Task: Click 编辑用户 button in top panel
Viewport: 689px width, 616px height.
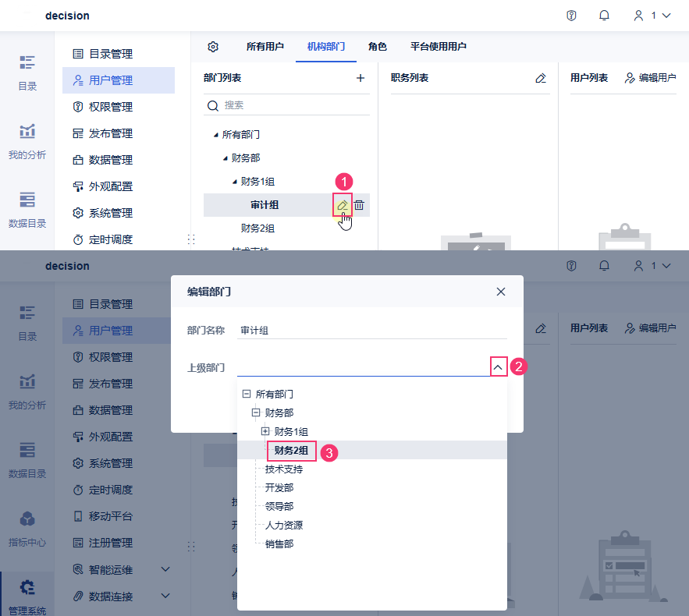Action: pos(650,78)
